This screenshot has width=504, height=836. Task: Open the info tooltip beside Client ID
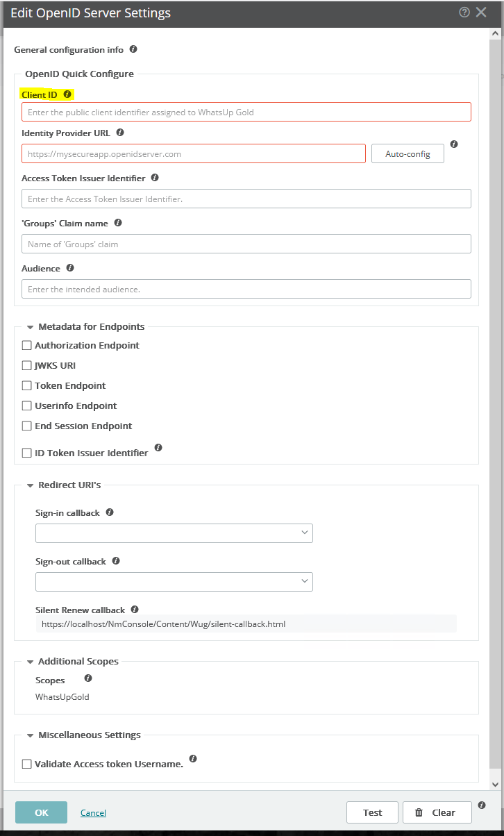click(x=67, y=94)
